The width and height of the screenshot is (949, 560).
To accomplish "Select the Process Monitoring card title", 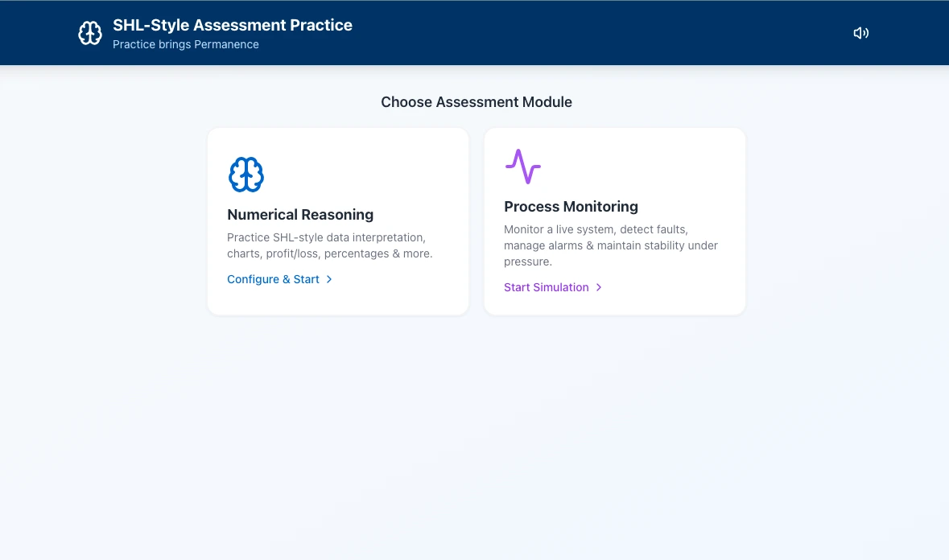I will (571, 207).
